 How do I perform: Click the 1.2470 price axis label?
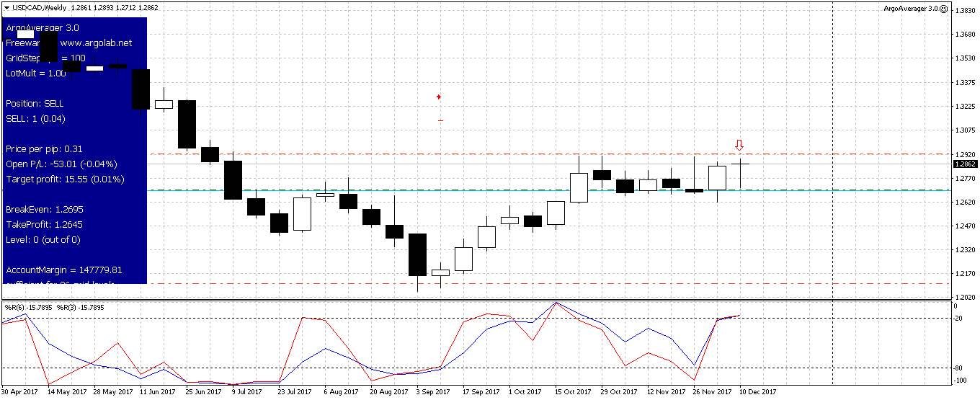[966, 226]
